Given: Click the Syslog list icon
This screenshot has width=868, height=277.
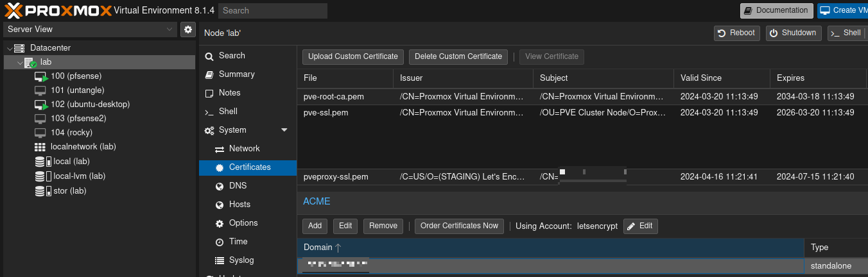Looking at the screenshot, I should coord(219,260).
